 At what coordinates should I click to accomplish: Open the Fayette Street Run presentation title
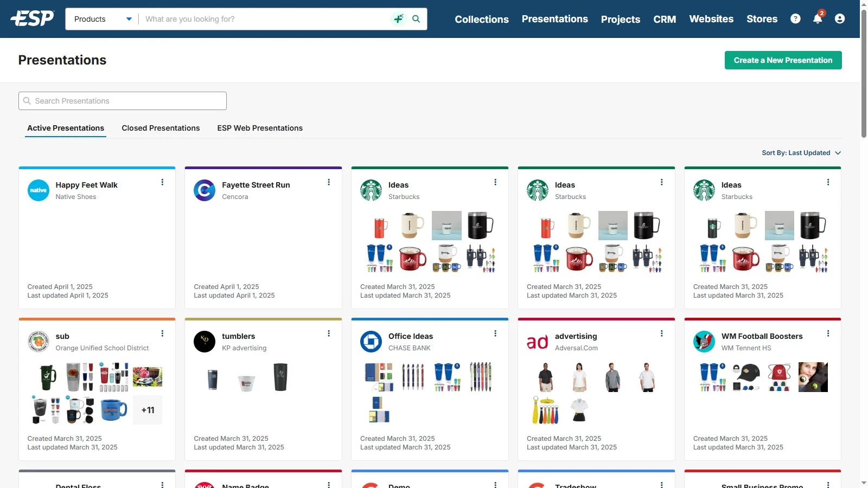256,185
